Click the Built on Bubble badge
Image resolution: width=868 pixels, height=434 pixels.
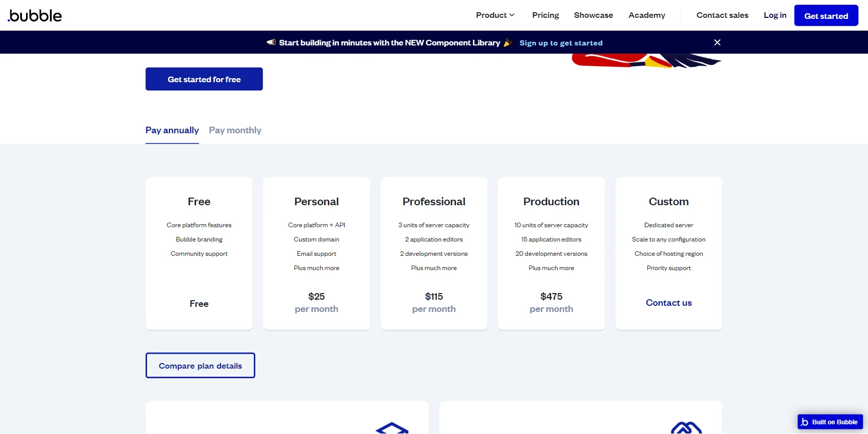tap(830, 422)
